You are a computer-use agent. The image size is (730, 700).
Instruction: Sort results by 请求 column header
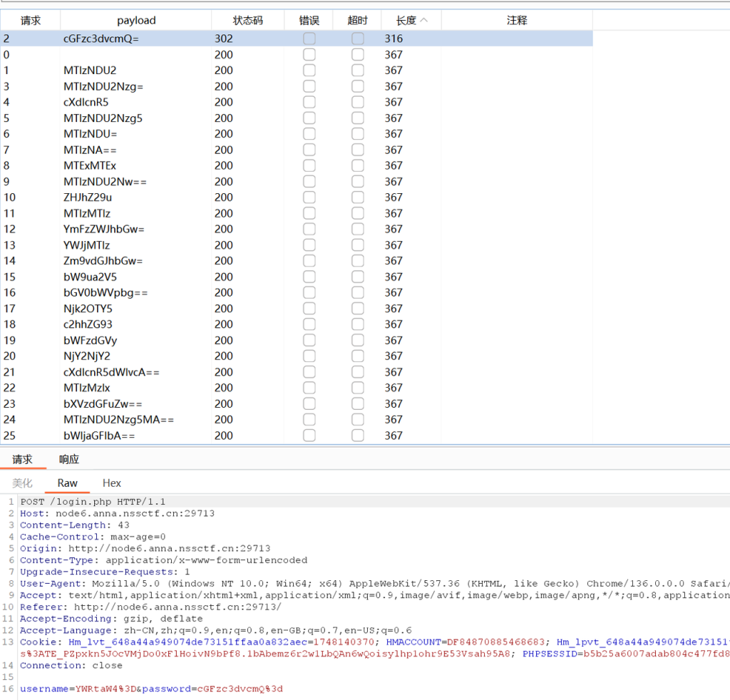[x=30, y=21]
